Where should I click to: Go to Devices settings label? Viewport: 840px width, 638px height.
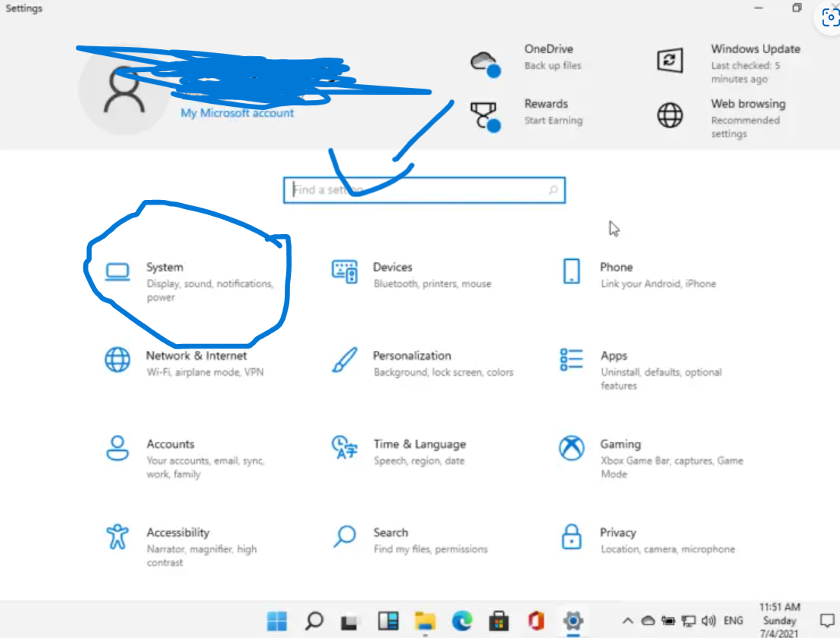pyautogui.click(x=392, y=267)
